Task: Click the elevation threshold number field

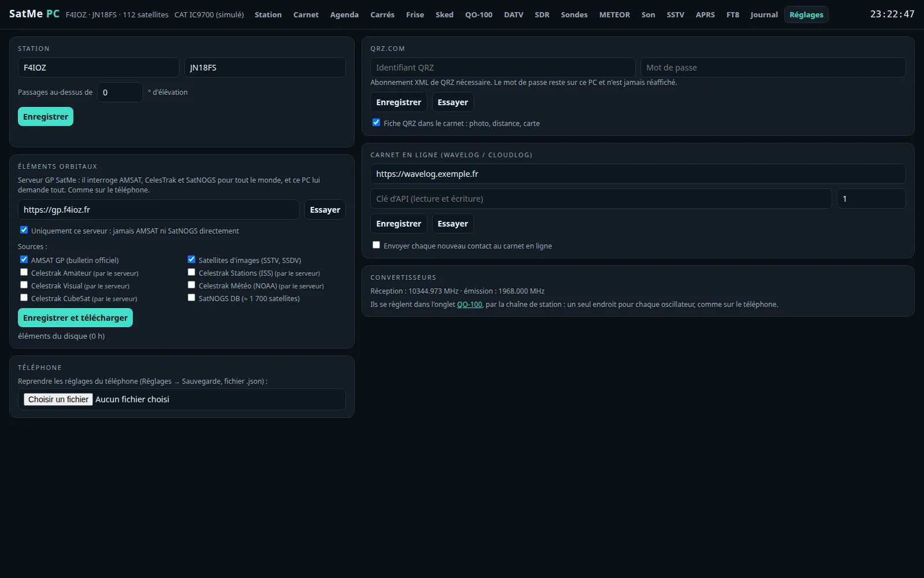Action: point(120,92)
